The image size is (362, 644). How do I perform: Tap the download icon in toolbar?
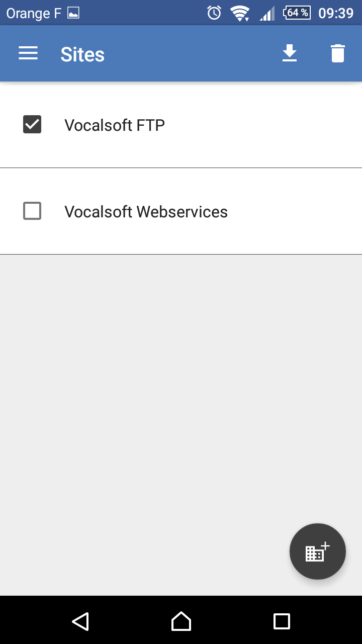290,53
